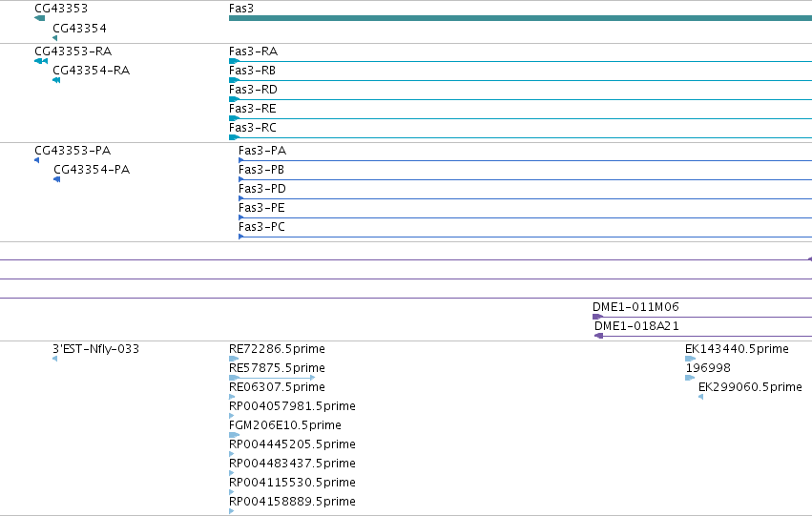
Task: Select EST RP004158889.5prime label
Action: coord(292,502)
